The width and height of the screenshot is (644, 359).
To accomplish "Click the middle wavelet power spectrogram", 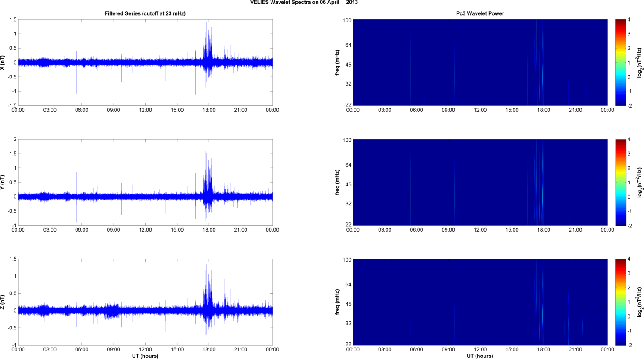I will pyautogui.click(x=480, y=182).
